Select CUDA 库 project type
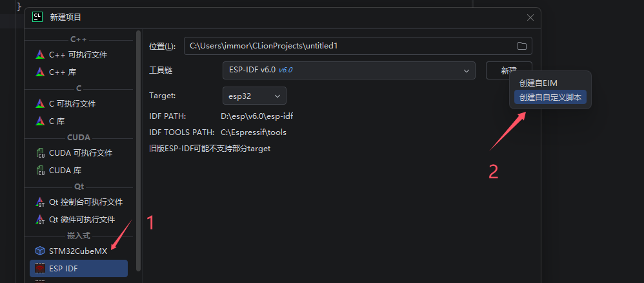The width and height of the screenshot is (644, 283). 79,171
